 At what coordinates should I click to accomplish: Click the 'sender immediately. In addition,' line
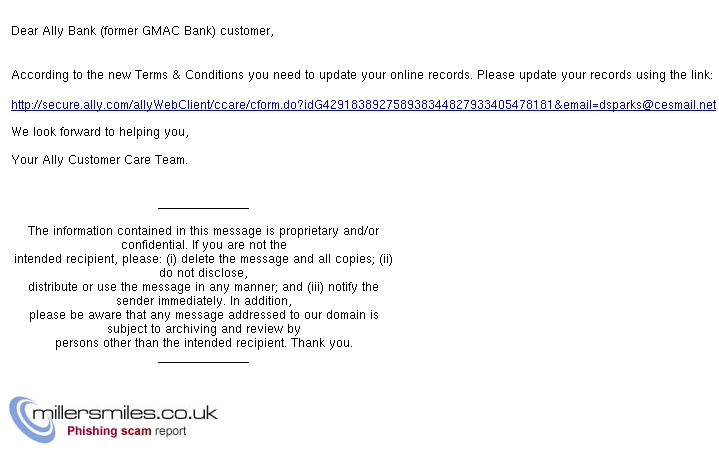tap(204, 301)
